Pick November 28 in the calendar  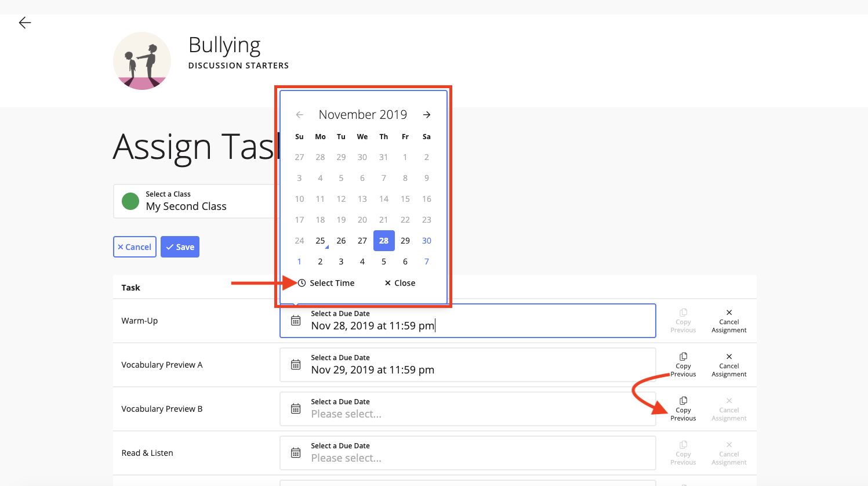(384, 241)
